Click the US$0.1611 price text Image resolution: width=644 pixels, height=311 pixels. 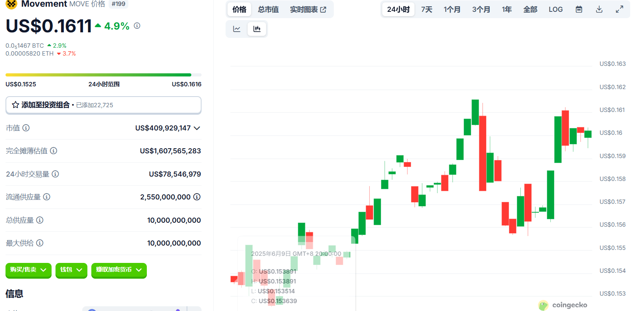[49, 26]
